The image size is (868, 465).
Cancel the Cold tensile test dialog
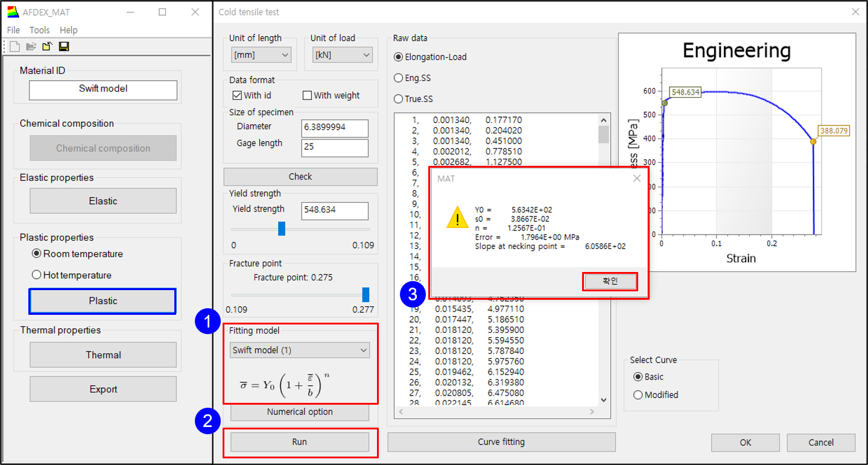tap(821, 443)
